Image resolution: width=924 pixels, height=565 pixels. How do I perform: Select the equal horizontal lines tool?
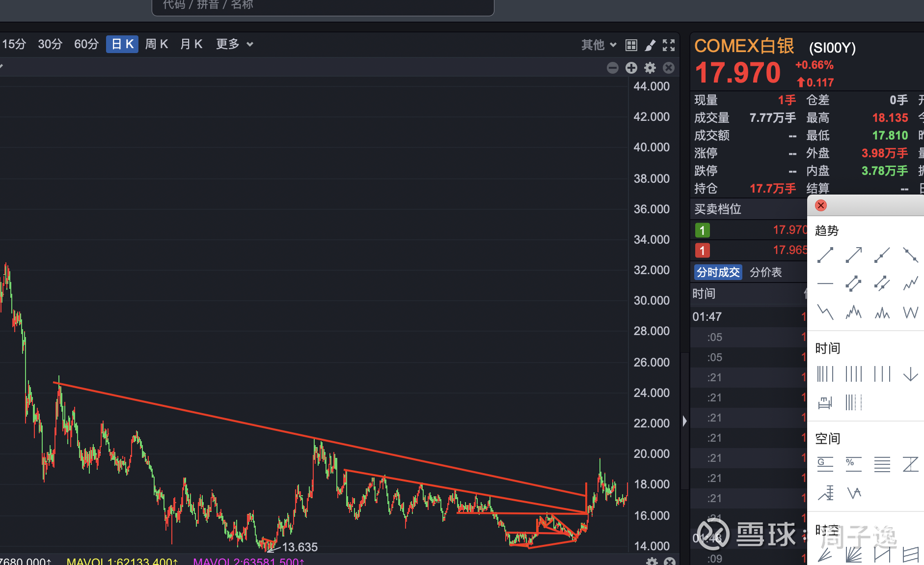(x=882, y=464)
